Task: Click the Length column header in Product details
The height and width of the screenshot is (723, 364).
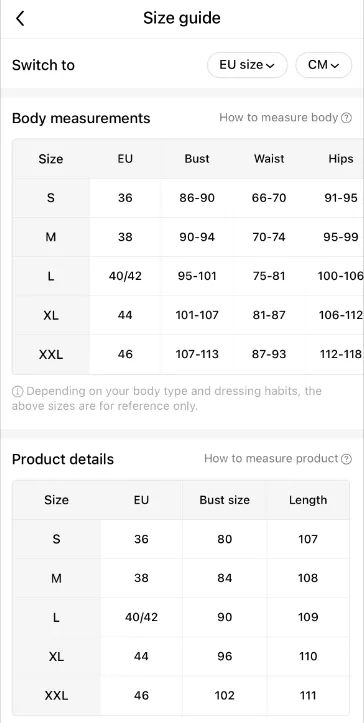Action: 308,500
